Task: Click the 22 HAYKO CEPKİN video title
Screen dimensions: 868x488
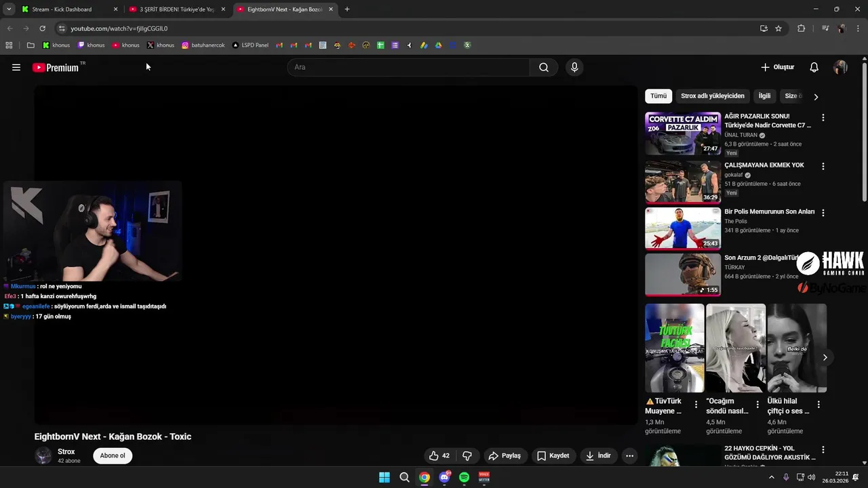Action: (x=770, y=453)
